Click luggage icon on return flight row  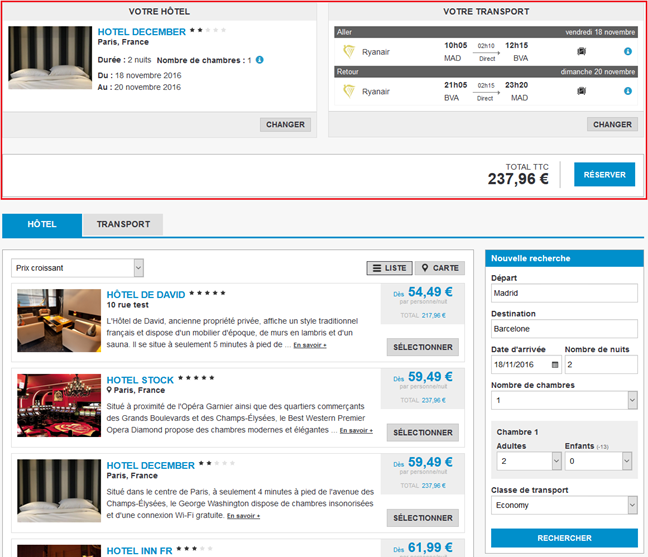pos(581,91)
